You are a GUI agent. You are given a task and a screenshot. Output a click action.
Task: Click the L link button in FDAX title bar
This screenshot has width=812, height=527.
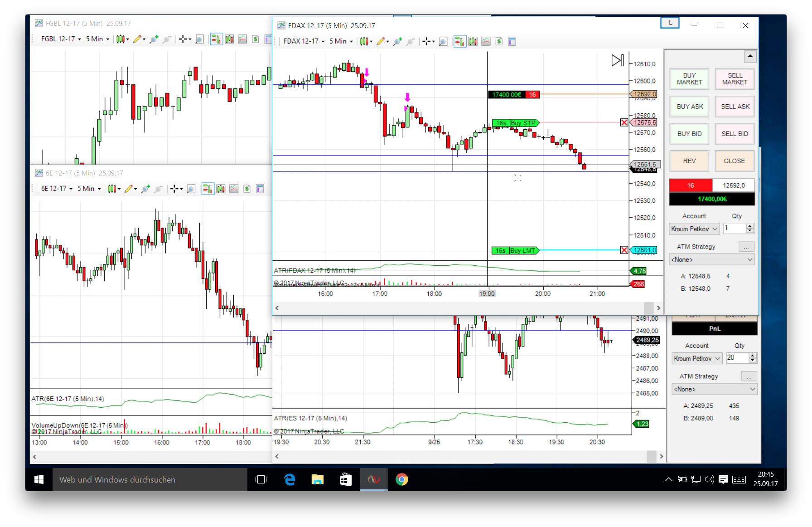pyautogui.click(x=670, y=23)
